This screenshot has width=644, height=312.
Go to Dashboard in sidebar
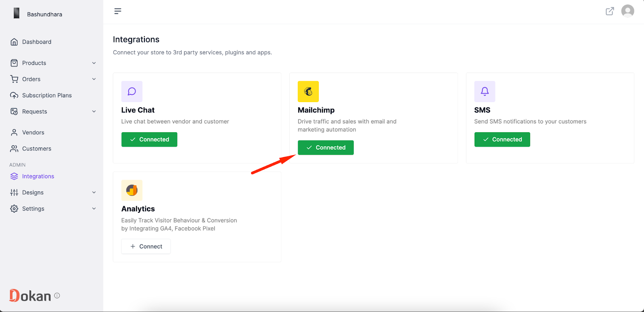(x=37, y=42)
